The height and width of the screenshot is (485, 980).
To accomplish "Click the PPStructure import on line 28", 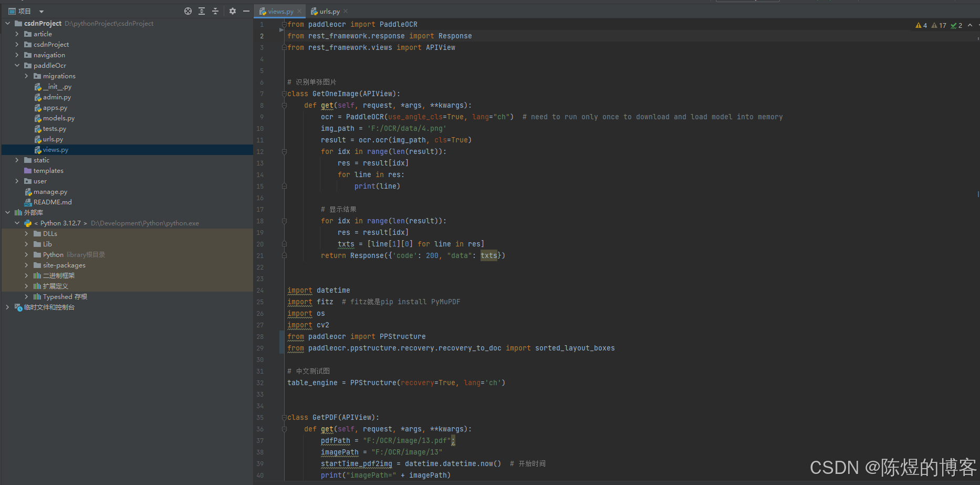I will (403, 336).
